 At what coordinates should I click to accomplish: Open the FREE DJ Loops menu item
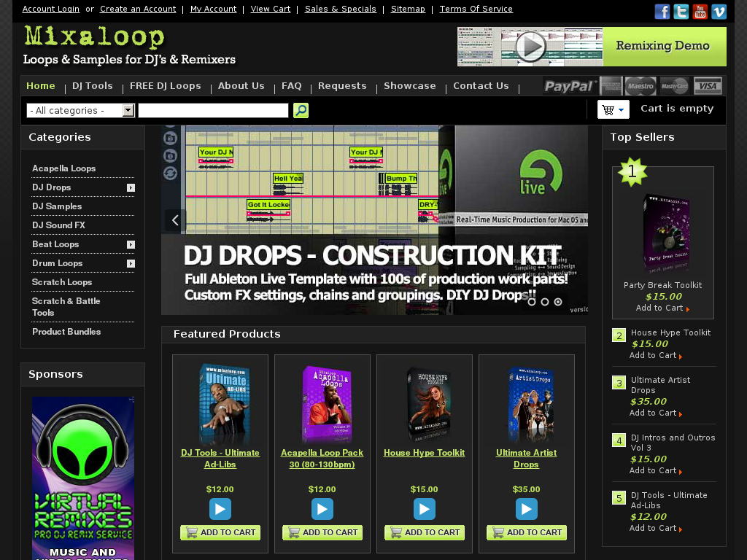click(x=166, y=86)
